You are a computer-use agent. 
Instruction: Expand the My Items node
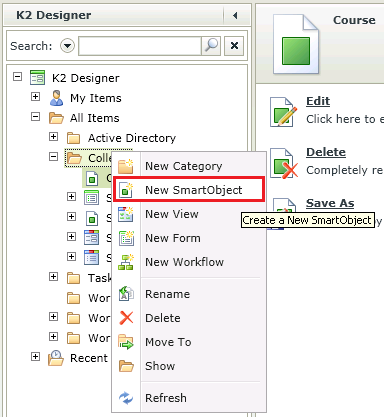point(35,97)
